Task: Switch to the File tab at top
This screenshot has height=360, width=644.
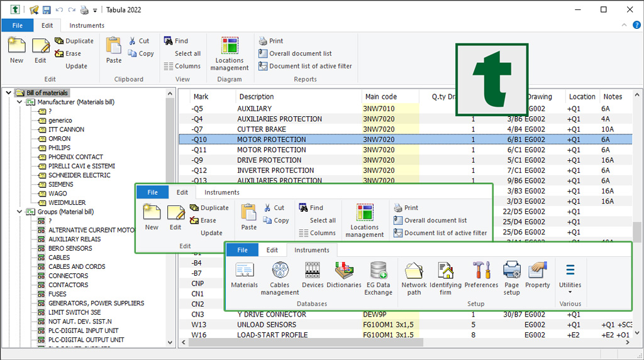Action: pyautogui.click(x=17, y=26)
